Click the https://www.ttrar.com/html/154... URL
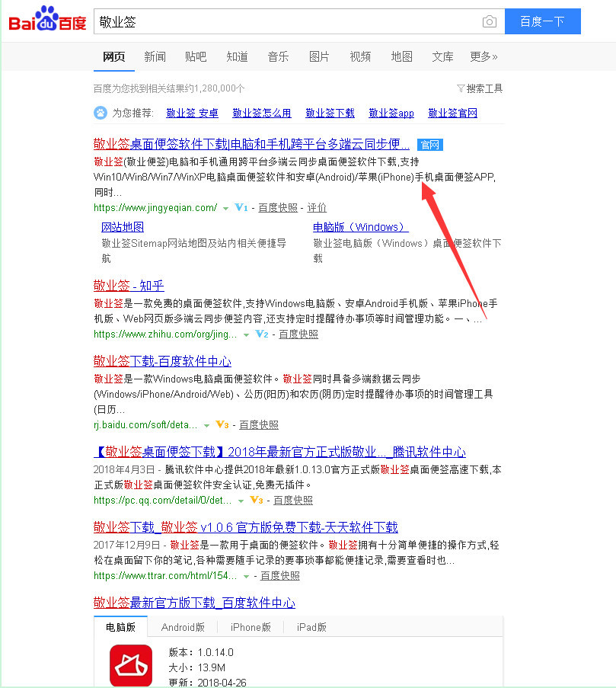 coord(165,576)
